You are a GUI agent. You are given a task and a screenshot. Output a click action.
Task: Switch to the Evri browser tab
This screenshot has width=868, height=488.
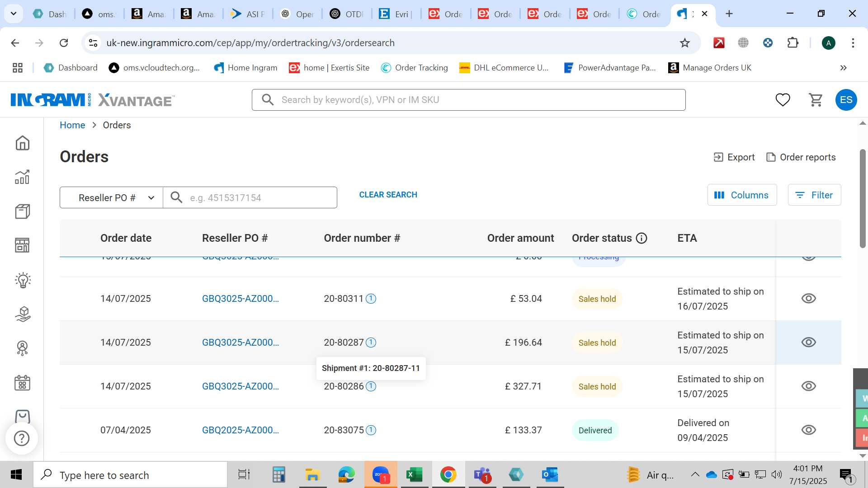pos(396,14)
